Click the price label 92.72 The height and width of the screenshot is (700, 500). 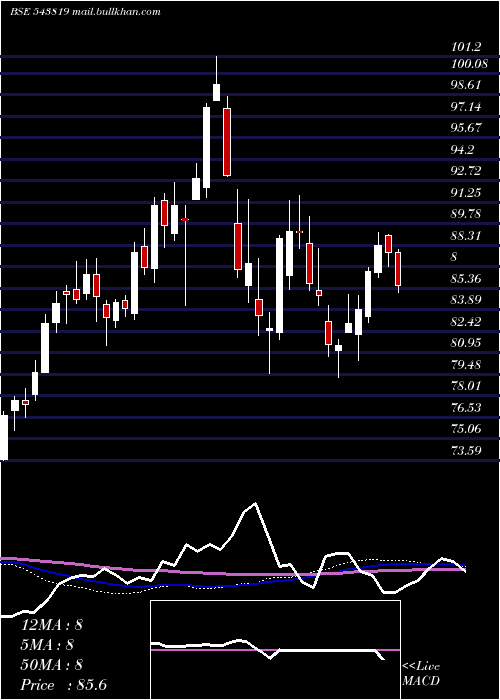pyautogui.click(x=466, y=171)
